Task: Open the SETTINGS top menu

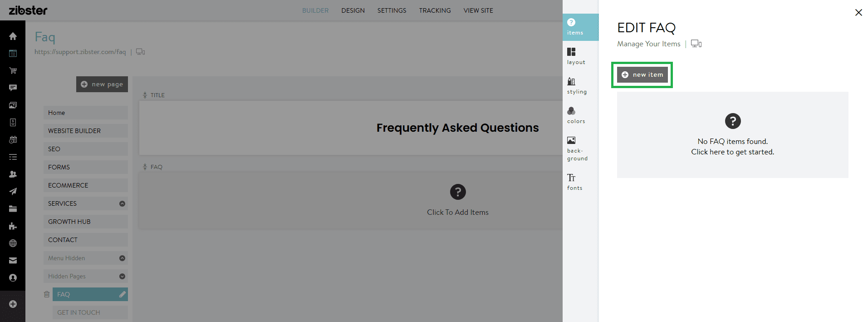Action: click(392, 10)
